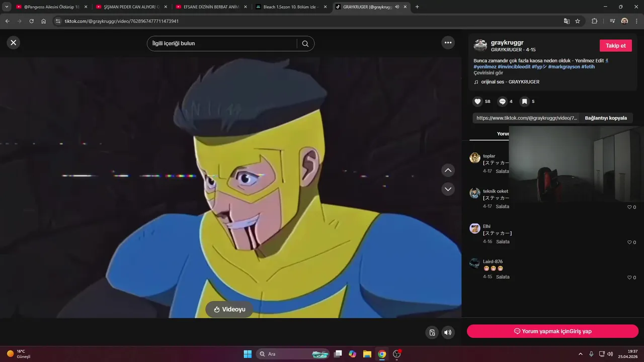Save video with the bookmark icon
The height and width of the screenshot is (362, 644).
[524, 102]
